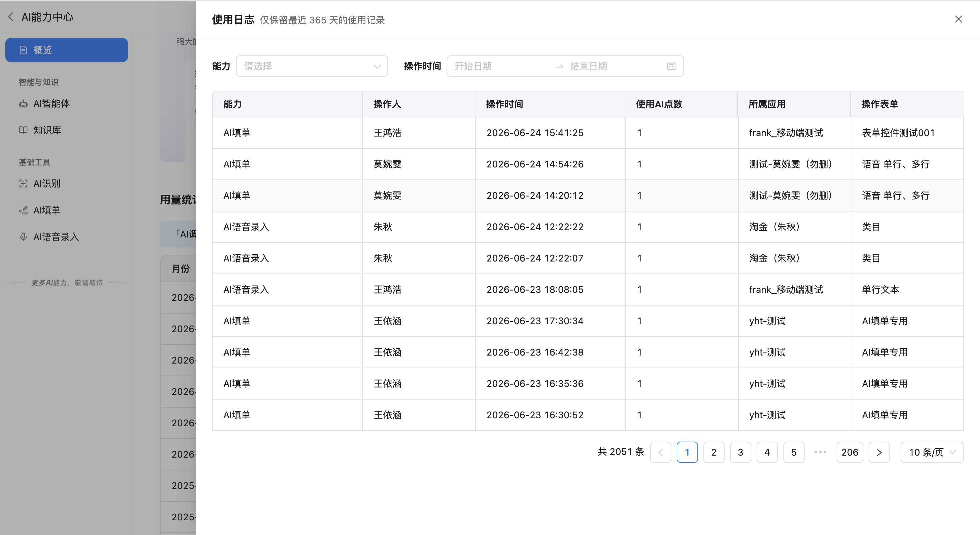
Task: Click the AI能力中心 title
Action: click(48, 17)
